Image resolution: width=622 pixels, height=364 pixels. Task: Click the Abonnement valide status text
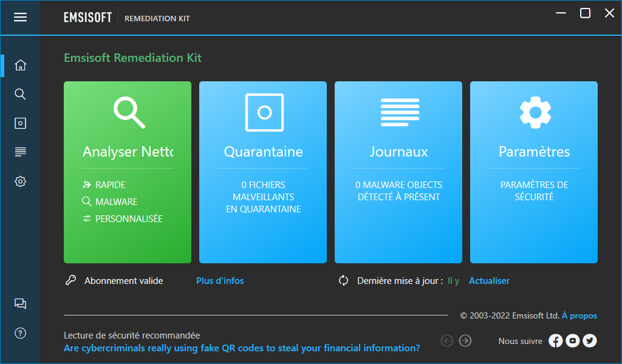click(x=124, y=281)
